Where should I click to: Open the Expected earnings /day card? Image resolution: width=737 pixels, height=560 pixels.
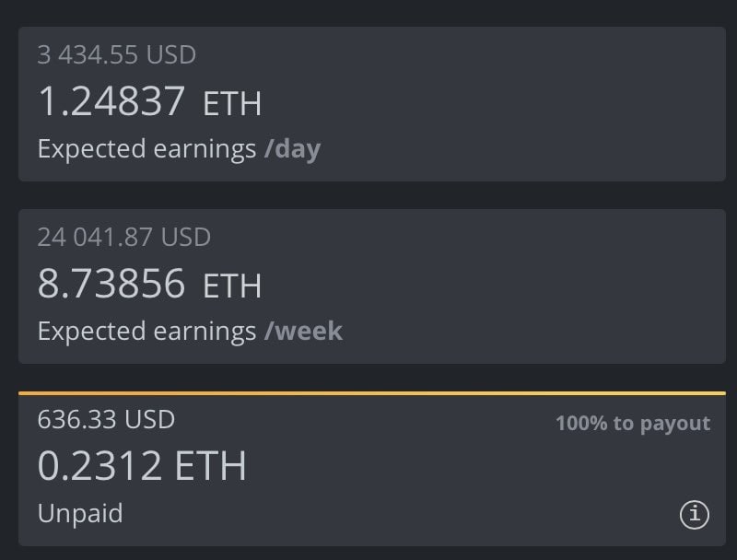pyautogui.click(x=372, y=104)
